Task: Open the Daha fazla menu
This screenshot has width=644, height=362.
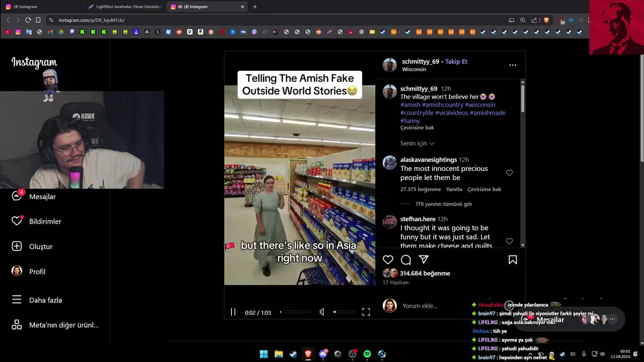Action: (37, 300)
